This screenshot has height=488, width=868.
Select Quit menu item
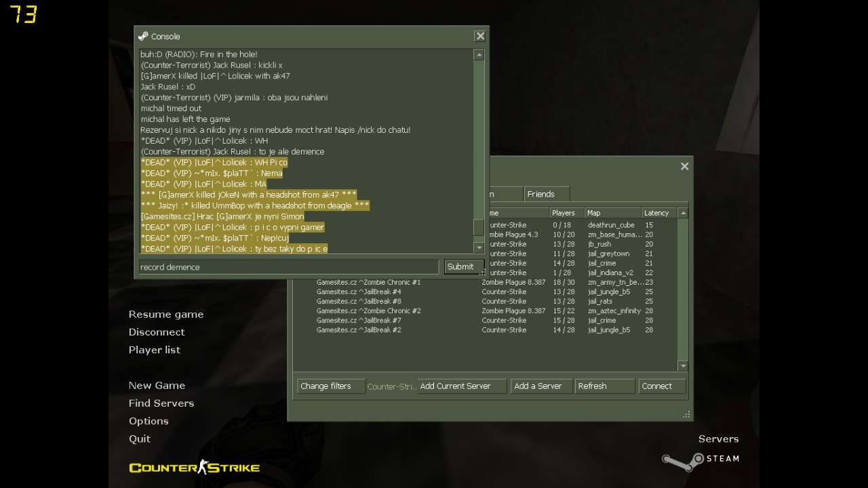(140, 439)
